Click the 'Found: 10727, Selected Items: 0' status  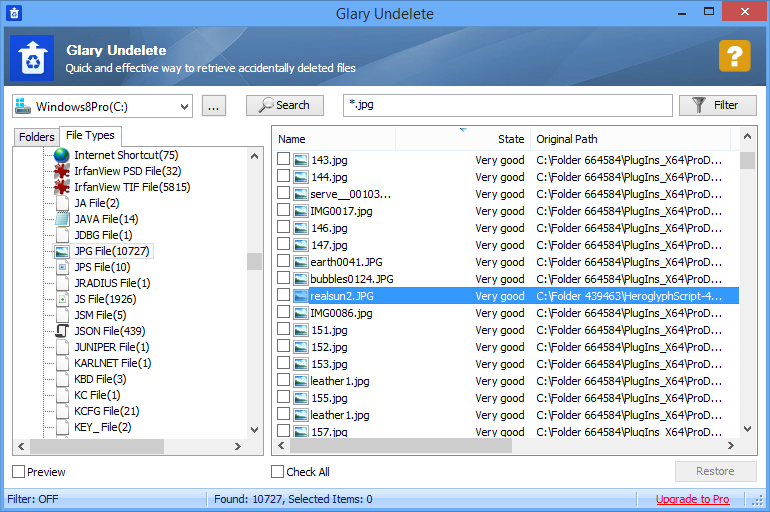click(293, 499)
